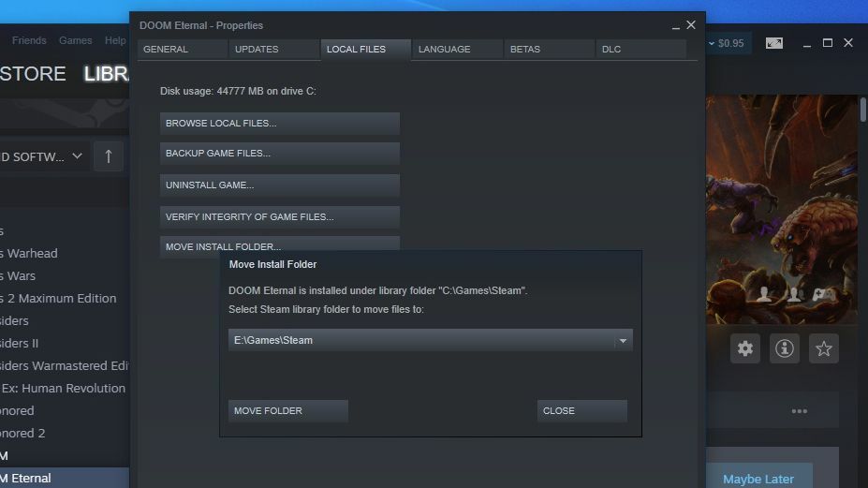Image resolution: width=868 pixels, height=488 pixels.
Task: Click Uninstall Game button
Action: [x=280, y=185]
